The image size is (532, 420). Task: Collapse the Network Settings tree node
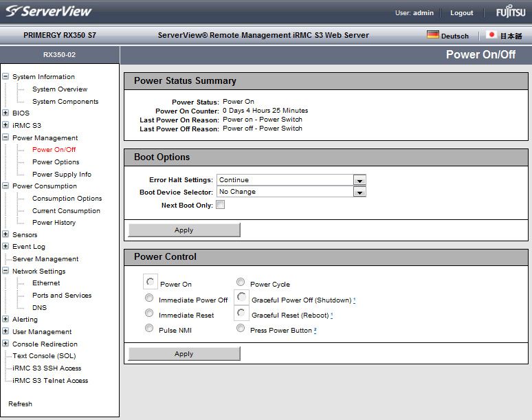coord(5,270)
